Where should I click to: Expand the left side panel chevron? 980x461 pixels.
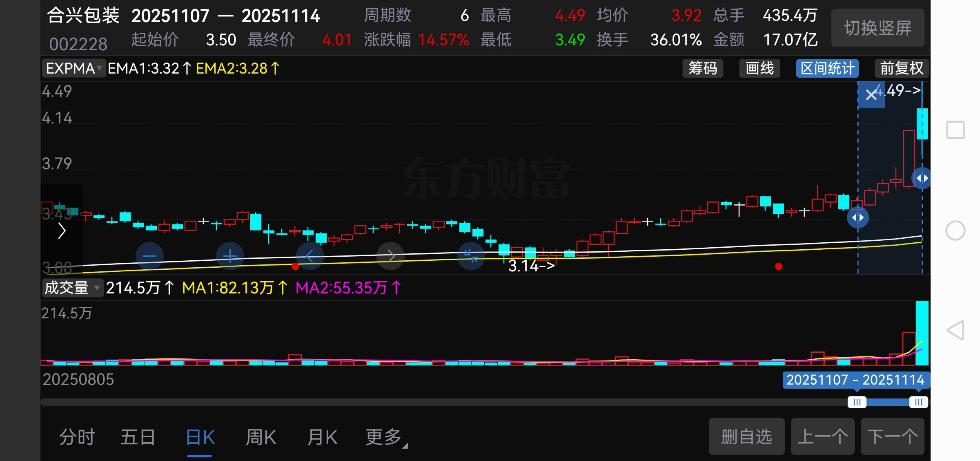pos(62,231)
